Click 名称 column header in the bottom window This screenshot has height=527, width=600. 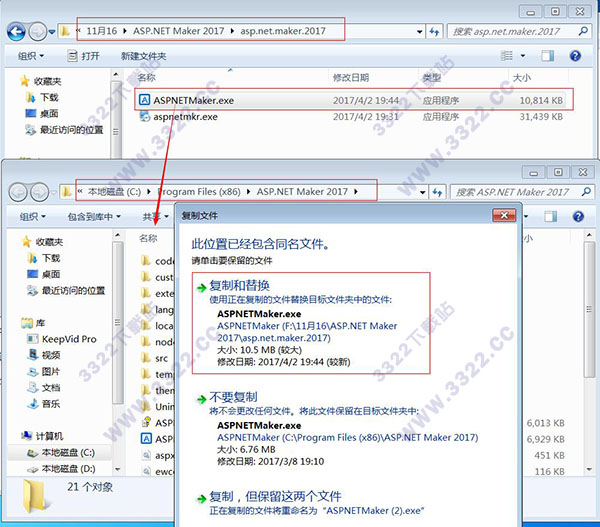click(148, 238)
